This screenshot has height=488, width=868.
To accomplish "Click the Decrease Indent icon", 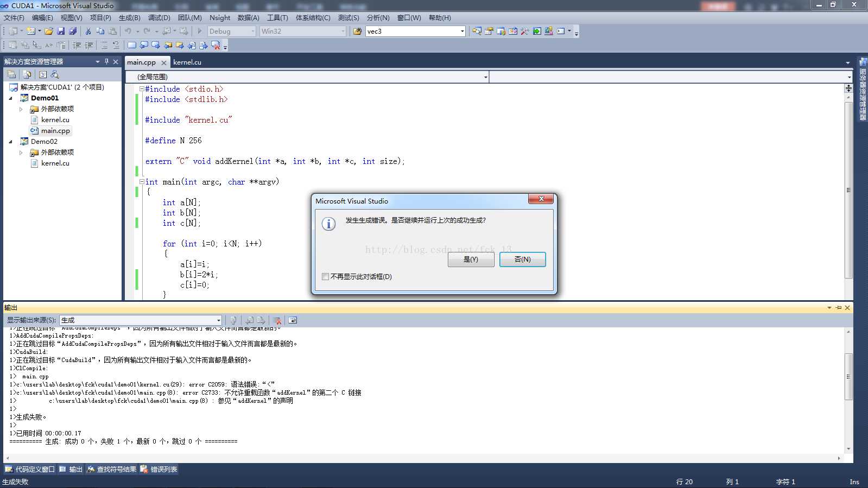I will 77,46.
